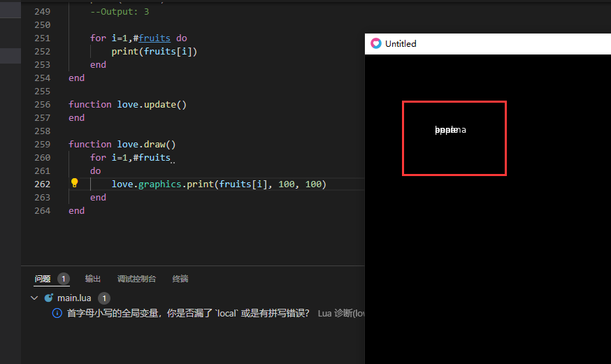Image resolution: width=611 pixels, height=364 pixels.
Task: Click the Lua file icon beside main.lua
Action: pos(49,298)
